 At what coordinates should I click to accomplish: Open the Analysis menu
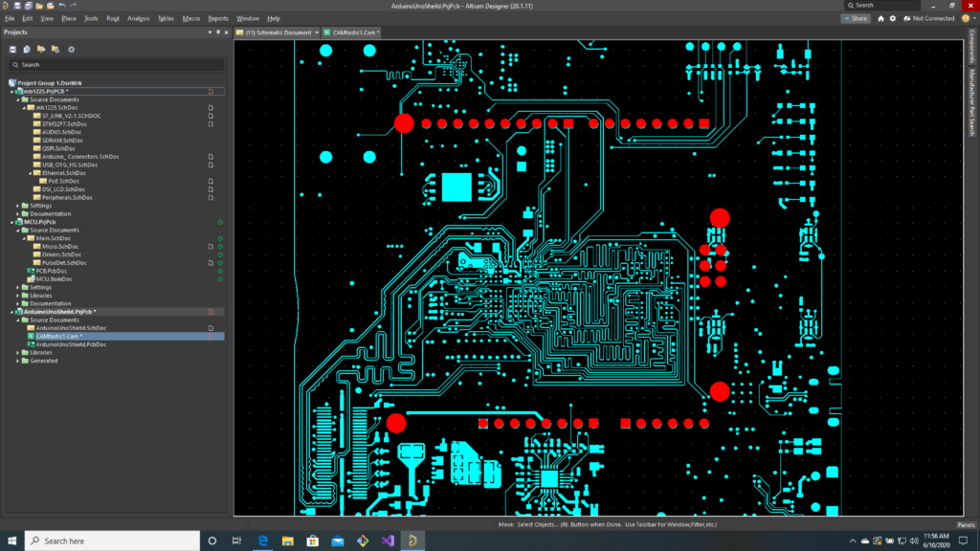pyautogui.click(x=138, y=18)
